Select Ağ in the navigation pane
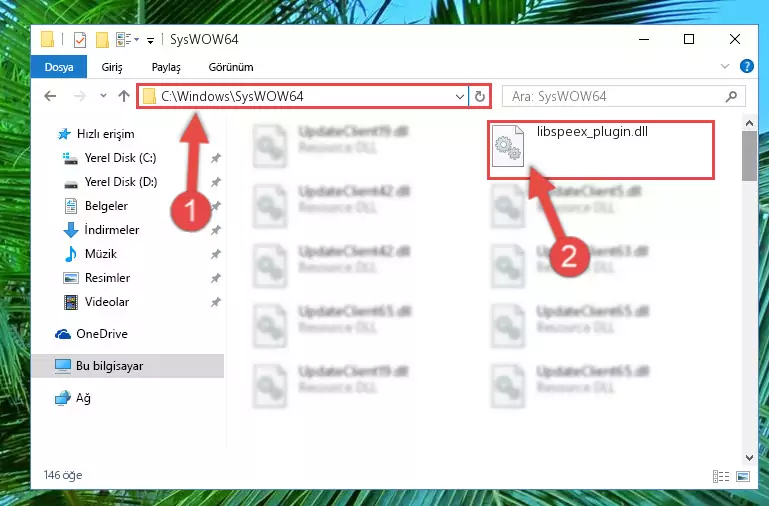Viewport: 769px width, 506px height. click(73, 398)
